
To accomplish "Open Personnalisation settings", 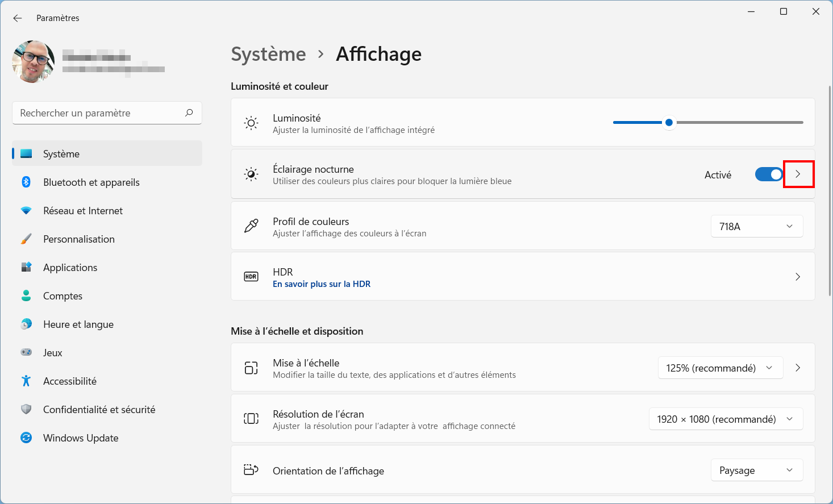I will click(107, 239).
